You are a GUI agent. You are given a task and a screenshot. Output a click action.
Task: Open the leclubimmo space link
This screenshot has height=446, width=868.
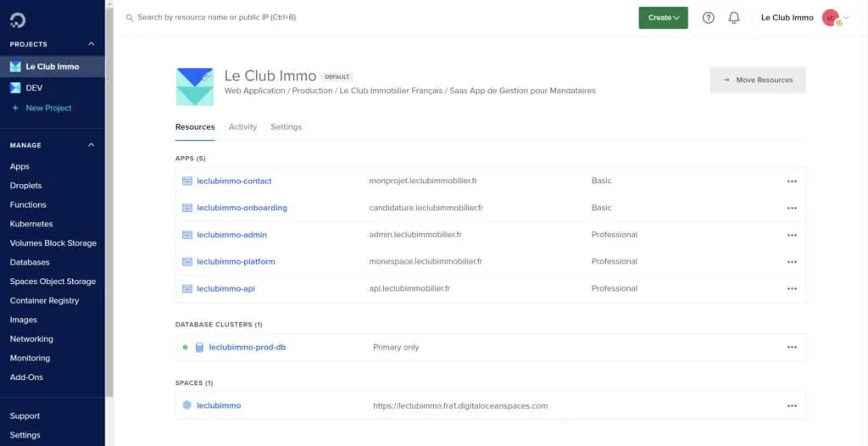219,405
